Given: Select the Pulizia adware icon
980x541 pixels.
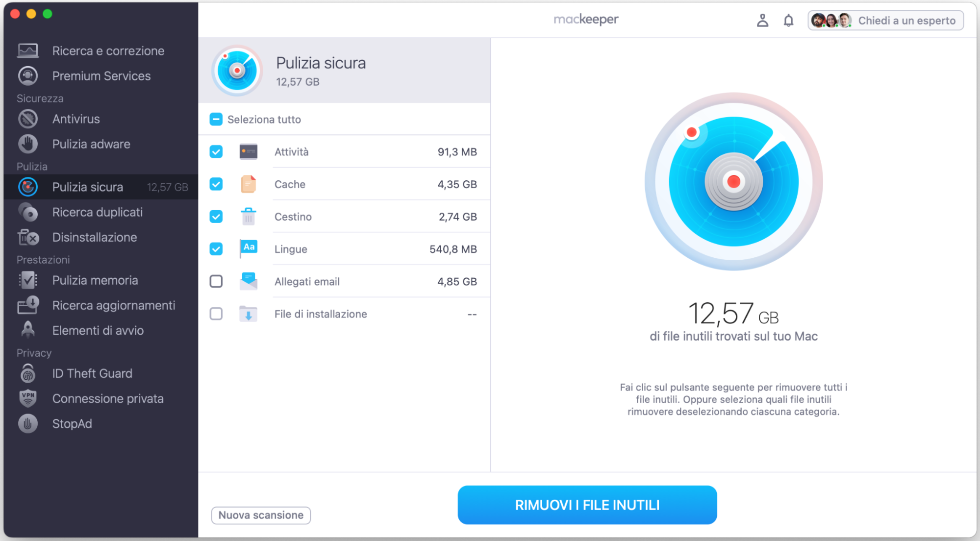Looking at the screenshot, I should pyautogui.click(x=28, y=144).
